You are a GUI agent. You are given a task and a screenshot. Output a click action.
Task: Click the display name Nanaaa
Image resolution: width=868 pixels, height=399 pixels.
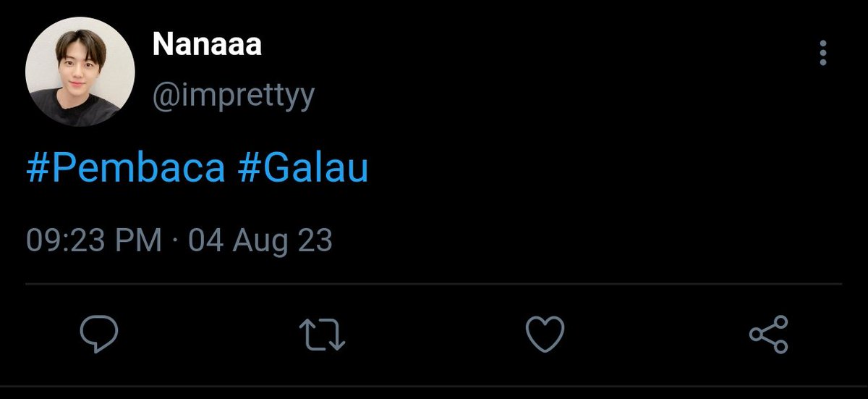pyautogui.click(x=207, y=46)
